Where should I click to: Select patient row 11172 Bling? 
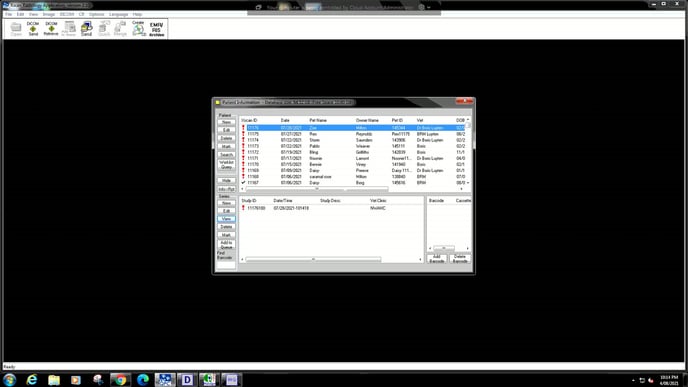(352, 152)
